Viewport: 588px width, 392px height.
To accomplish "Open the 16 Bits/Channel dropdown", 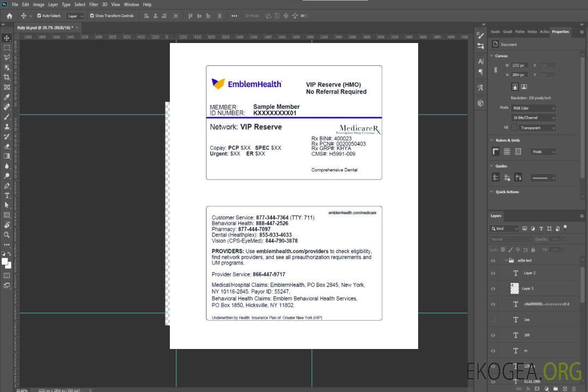I will click(534, 118).
